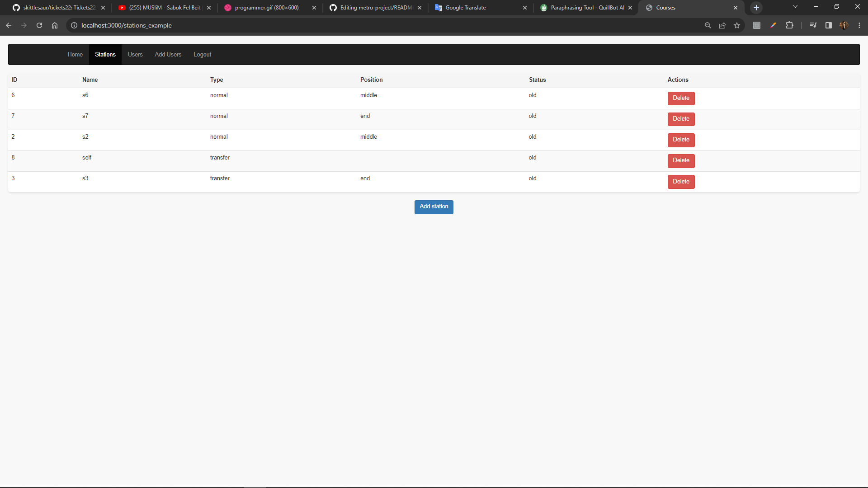
Task: Open the media playback controls icon
Action: click(x=813, y=25)
